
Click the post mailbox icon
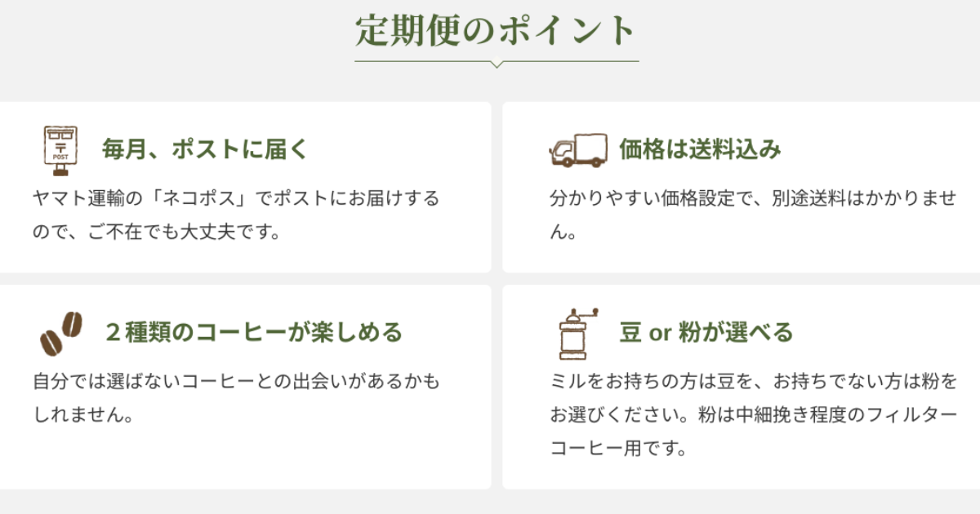coord(60,151)
